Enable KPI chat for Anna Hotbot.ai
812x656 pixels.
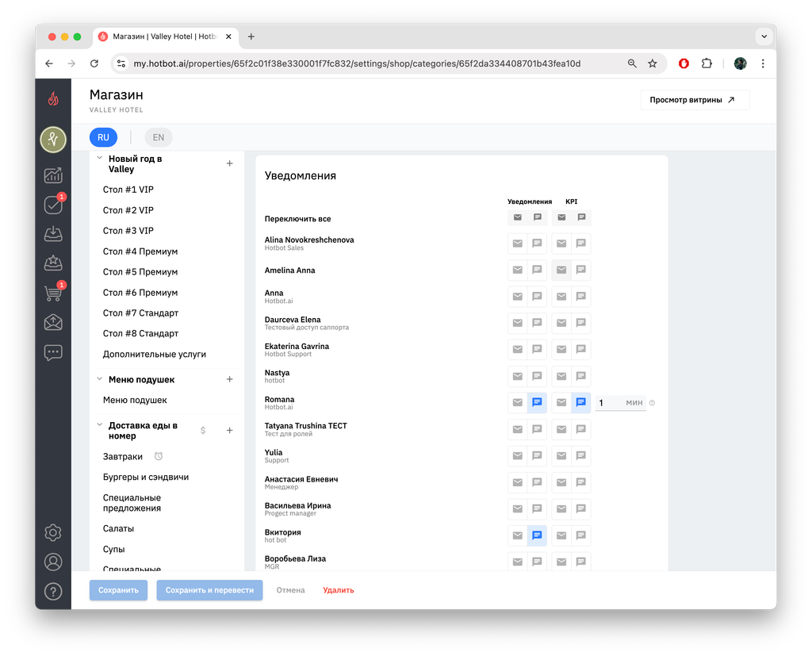coord(581,297)
